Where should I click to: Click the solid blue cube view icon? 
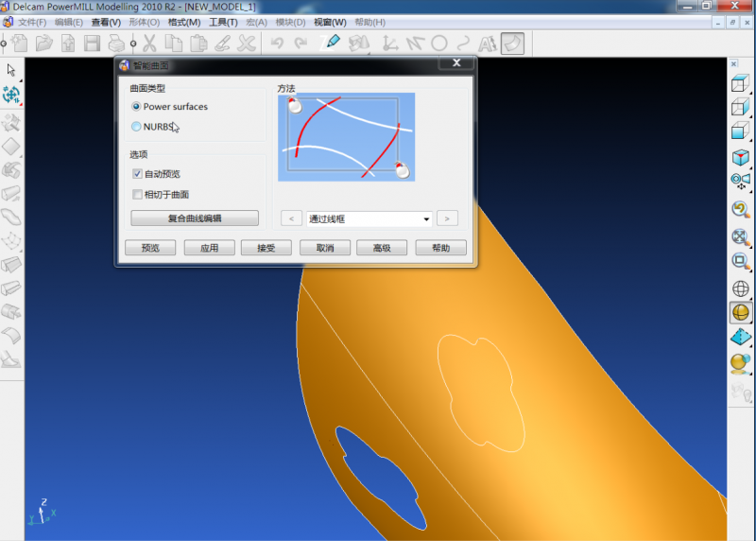[740, 131]
